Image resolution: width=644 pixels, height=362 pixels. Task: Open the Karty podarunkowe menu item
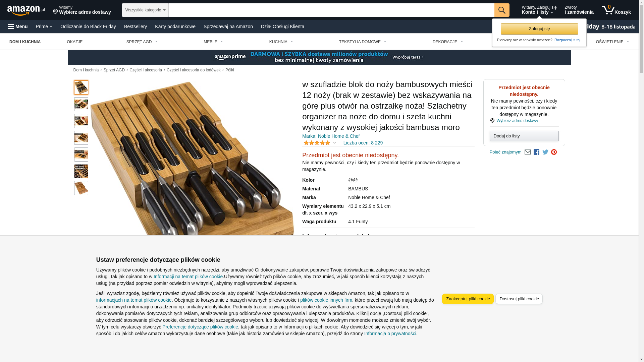(x=175, y=26)
